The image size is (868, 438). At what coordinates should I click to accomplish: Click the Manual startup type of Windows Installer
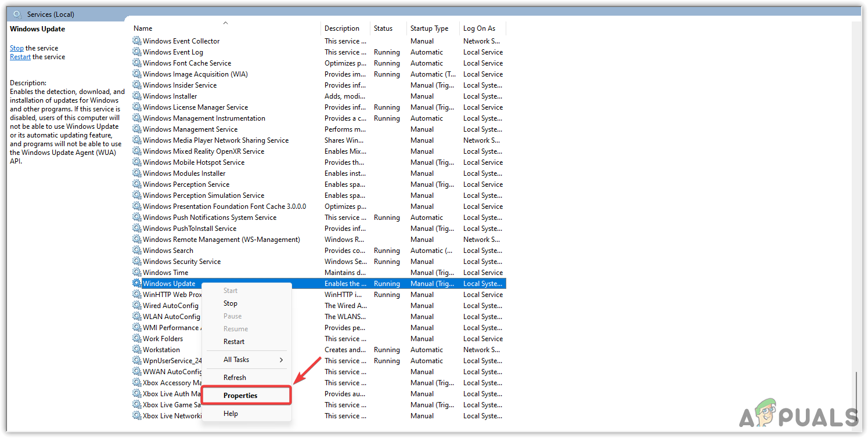pos(422,96)
